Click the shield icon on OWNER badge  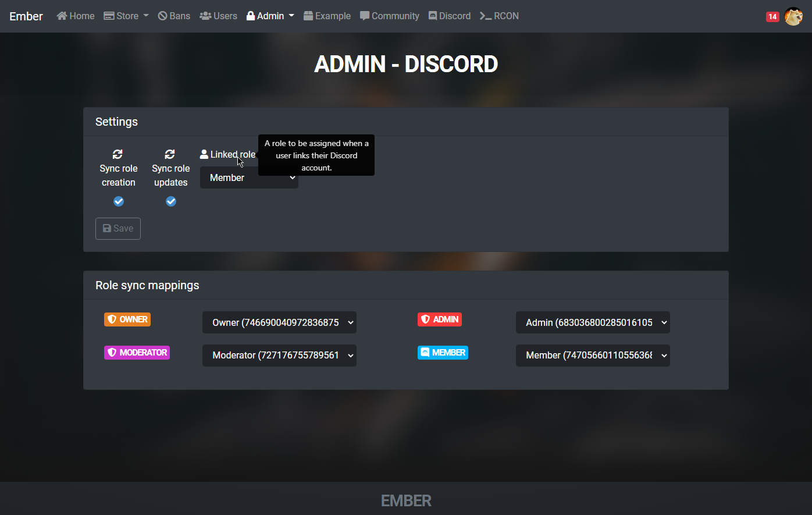point(112,319)
